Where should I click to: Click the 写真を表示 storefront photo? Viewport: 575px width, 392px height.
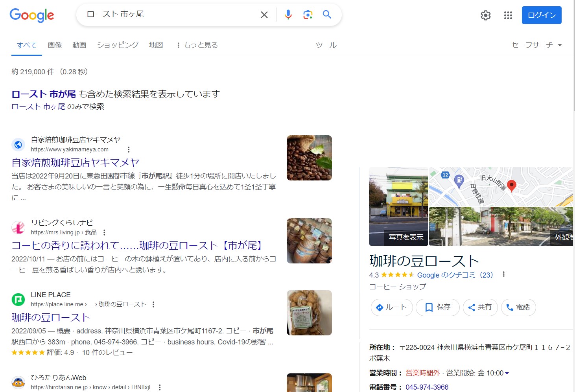coord(398,206)
